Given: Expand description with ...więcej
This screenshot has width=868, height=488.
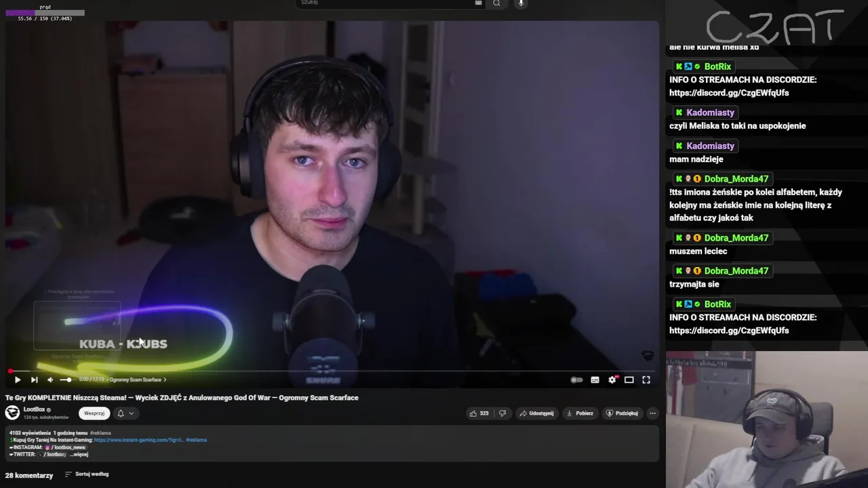Looking at the screenshot, I should tap(79, 454).
